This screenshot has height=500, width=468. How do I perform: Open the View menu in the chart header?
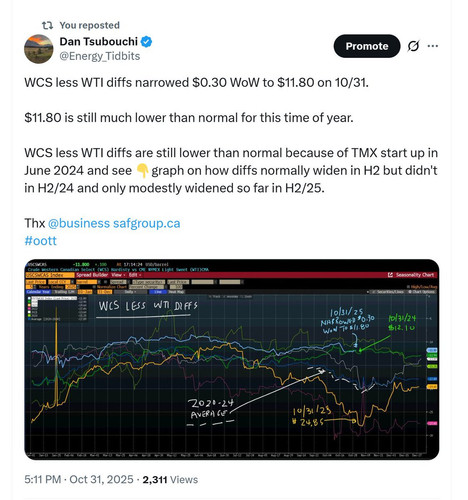(118, 275)
